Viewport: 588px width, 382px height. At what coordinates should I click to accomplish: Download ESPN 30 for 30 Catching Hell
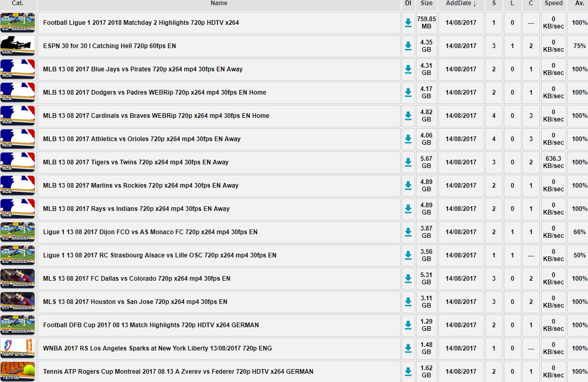408,46
